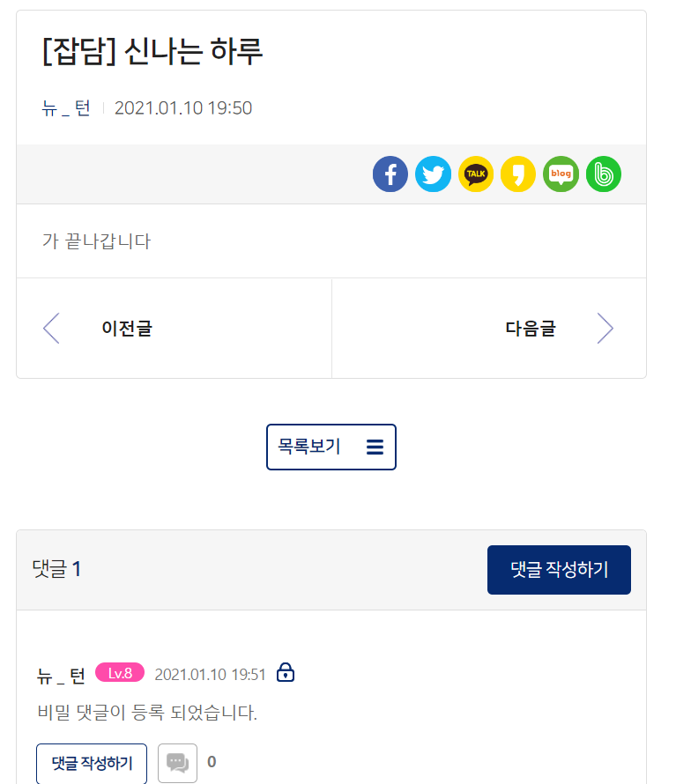Click the lock icon on secret comment
This screenshot has width=676, height=784.
click(286, 672)
